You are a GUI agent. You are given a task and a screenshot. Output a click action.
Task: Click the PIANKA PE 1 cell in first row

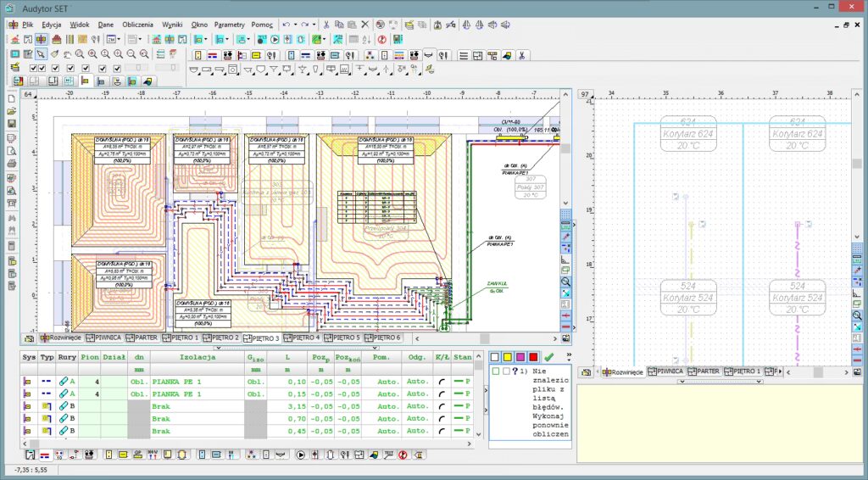[x=178, y=381]
